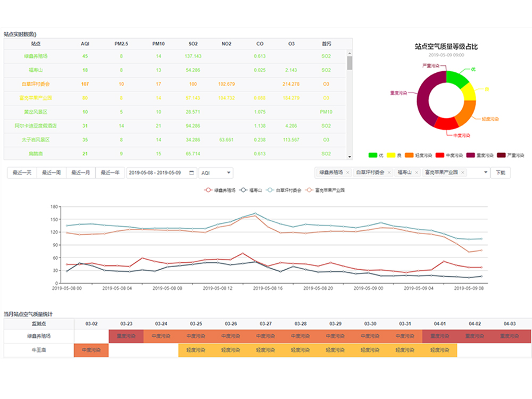Click scroll-down arrow of station data table
This screenshot has height=399, width=532.
(x=350, y=156)
